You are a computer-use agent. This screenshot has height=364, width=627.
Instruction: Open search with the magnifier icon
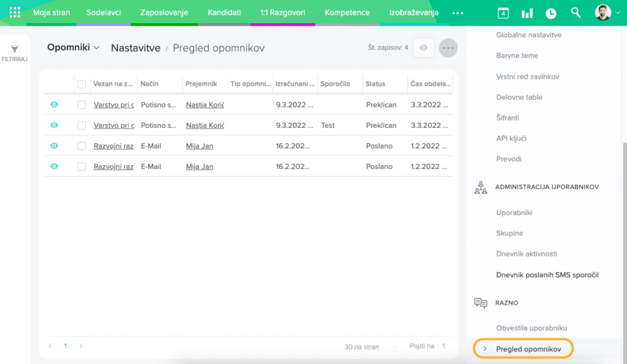point(576,13)
